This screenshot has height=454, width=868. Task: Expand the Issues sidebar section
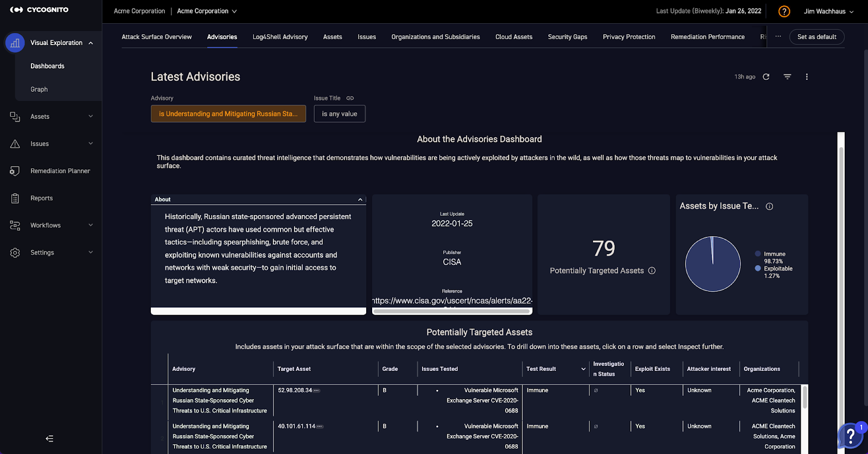coord(91,143)
